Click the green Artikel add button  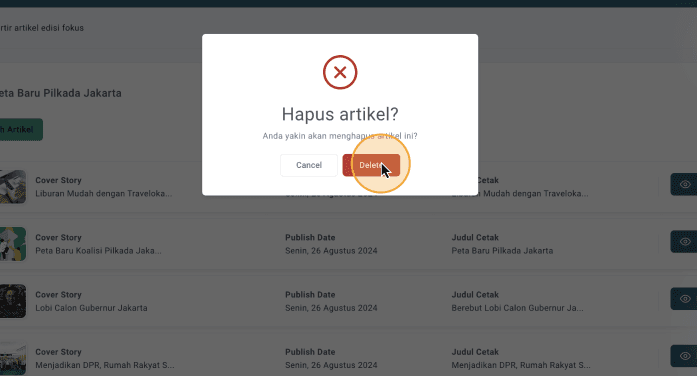coord(21,130)
